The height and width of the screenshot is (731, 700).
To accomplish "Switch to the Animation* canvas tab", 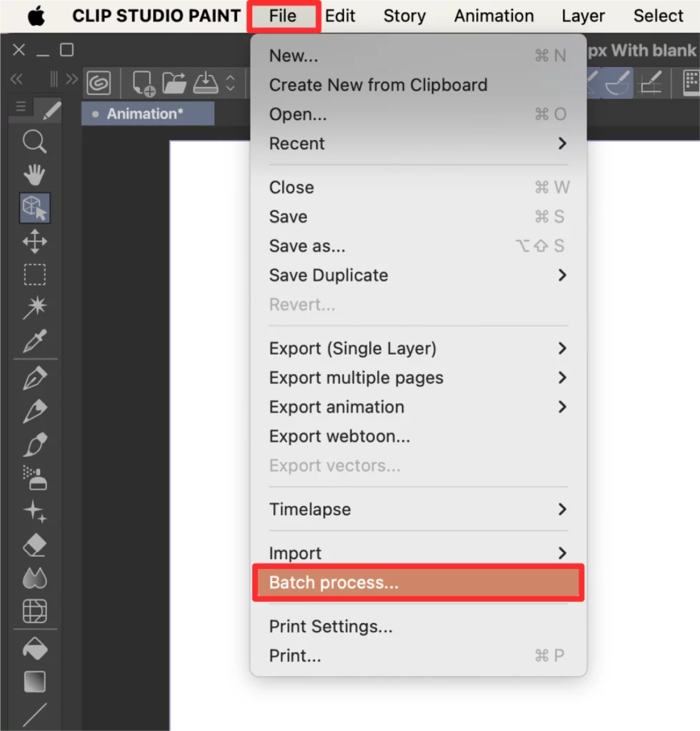I will 148,114.
